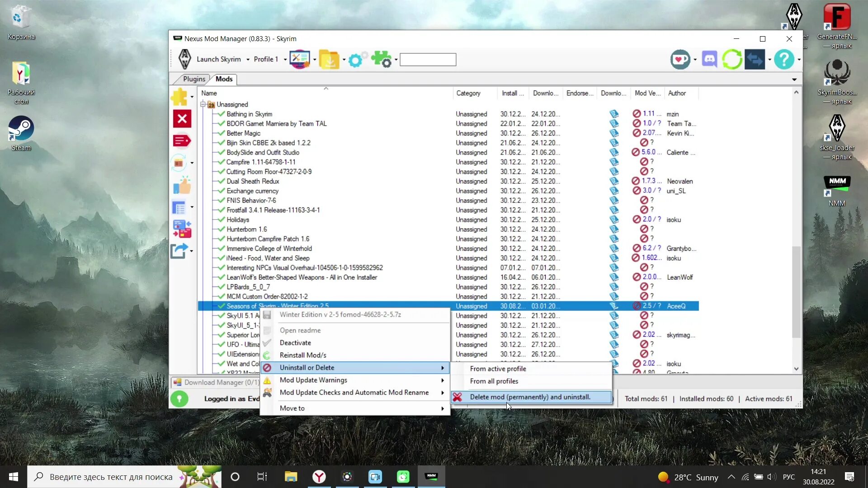Toggle the Exchange currency checkmark
Viewport: 868px width, 488px height.
tap(221, 191)
